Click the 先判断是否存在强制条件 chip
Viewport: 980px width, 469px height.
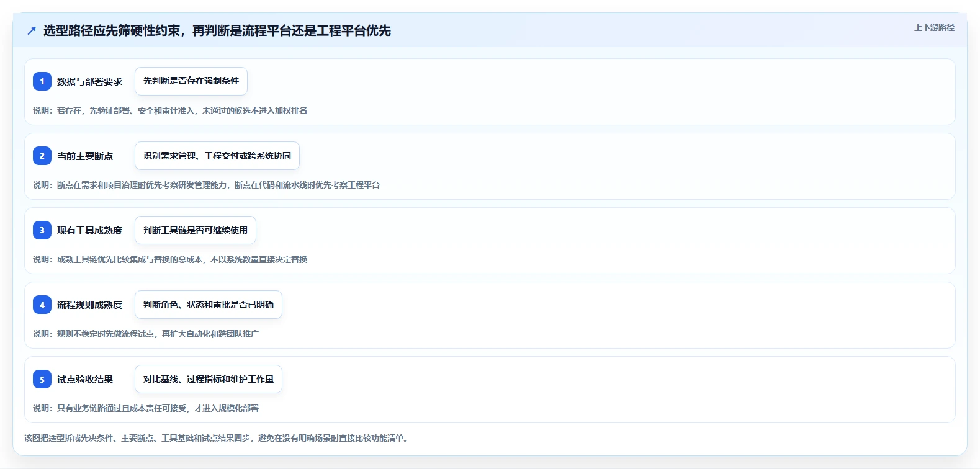pos(191,81)
